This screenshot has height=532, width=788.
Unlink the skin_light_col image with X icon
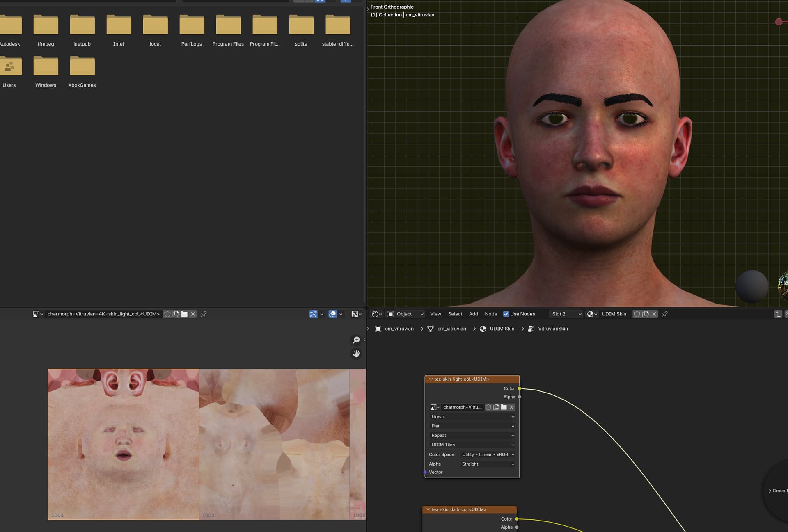[193, 314]
